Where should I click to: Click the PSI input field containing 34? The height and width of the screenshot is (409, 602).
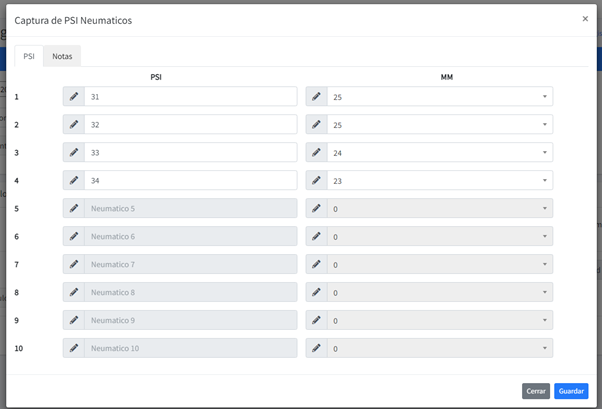(190, 181)
